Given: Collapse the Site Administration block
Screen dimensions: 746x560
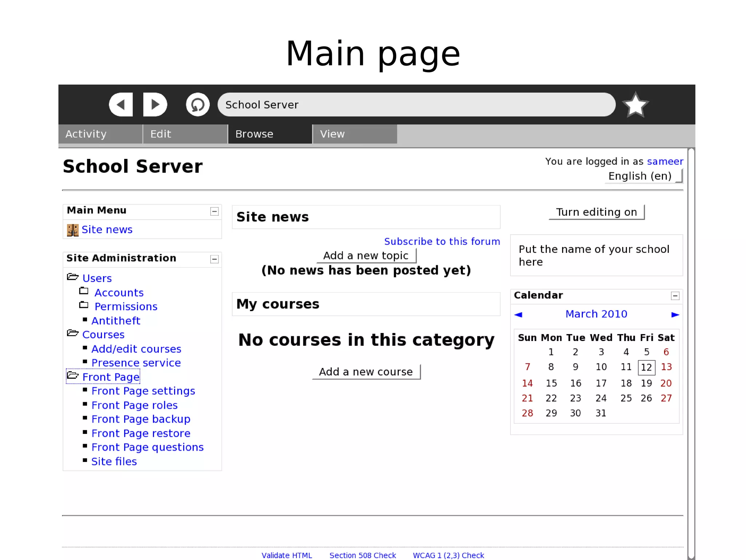Looking at the screenshot, I should pyautogui.click(x=215, y=259).
